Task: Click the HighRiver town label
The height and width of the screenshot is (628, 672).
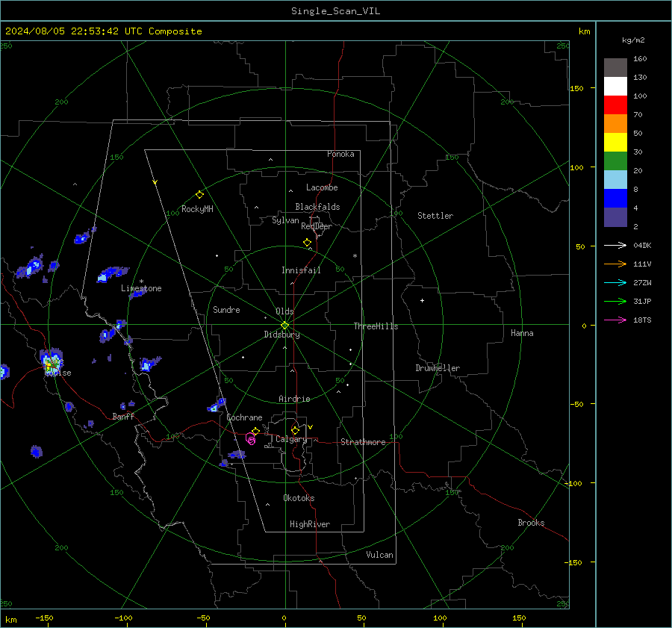Action: pyautogui.click(x=309, y=524)
